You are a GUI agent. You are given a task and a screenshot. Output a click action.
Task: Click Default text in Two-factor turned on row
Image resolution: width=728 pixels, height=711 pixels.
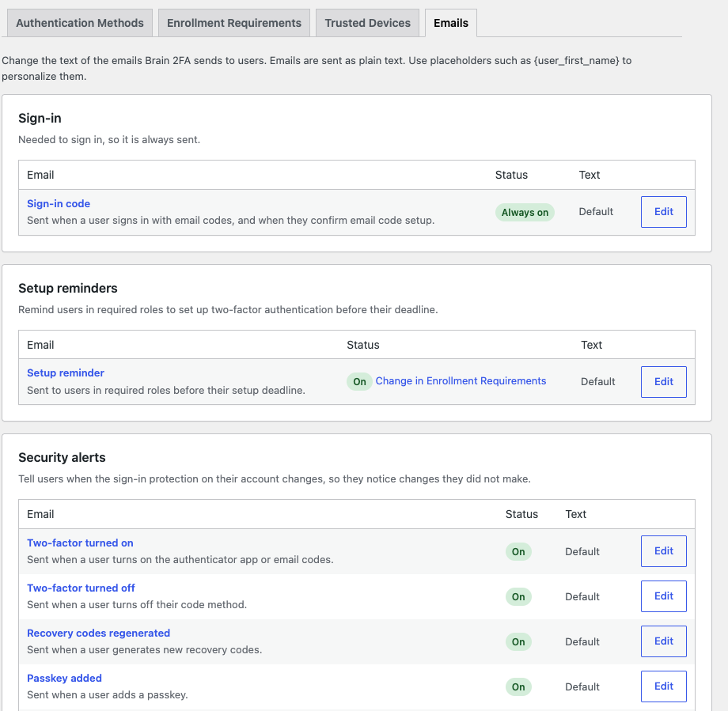[582, 551]
